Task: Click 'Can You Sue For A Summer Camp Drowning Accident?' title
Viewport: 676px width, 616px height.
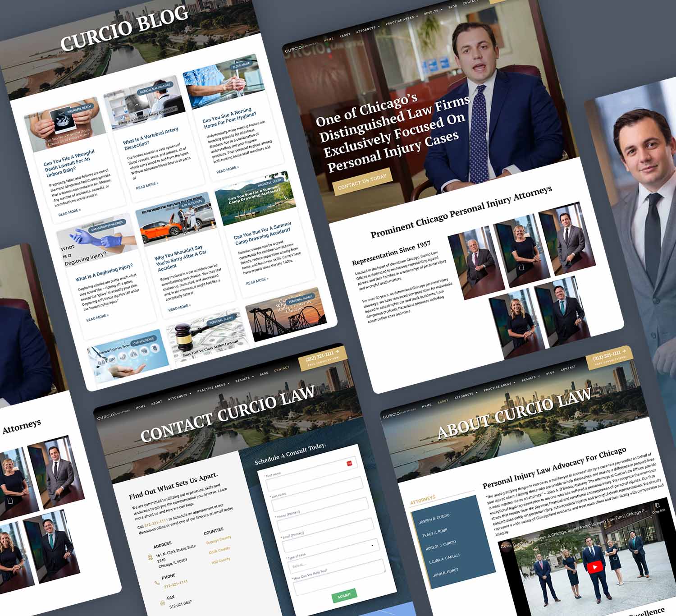Action: 263,233
